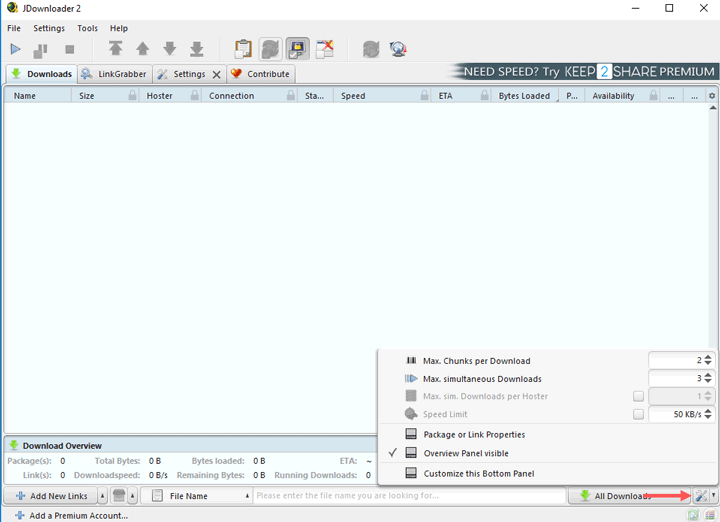
Task: Click the Add New Links button
Action: tap(51, 496)
